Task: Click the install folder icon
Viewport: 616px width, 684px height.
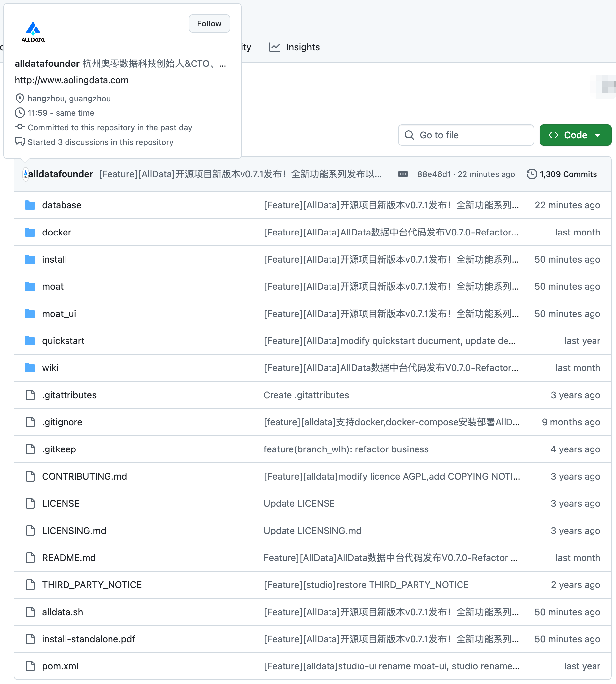Action: pos(30,259)
